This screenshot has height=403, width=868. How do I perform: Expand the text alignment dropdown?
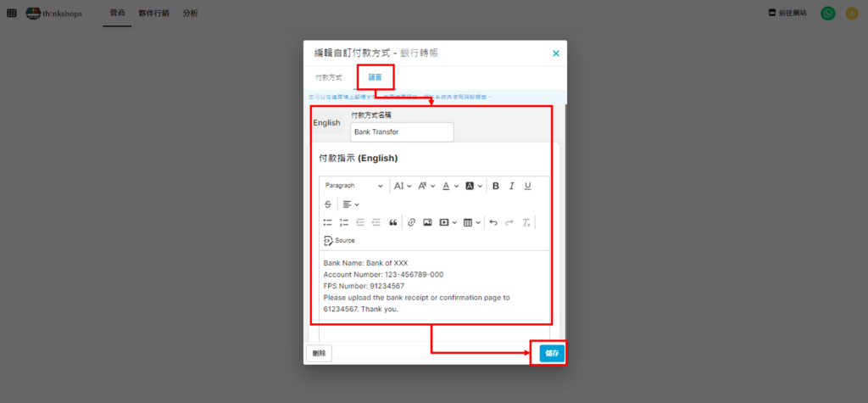(x=351, y=204)
